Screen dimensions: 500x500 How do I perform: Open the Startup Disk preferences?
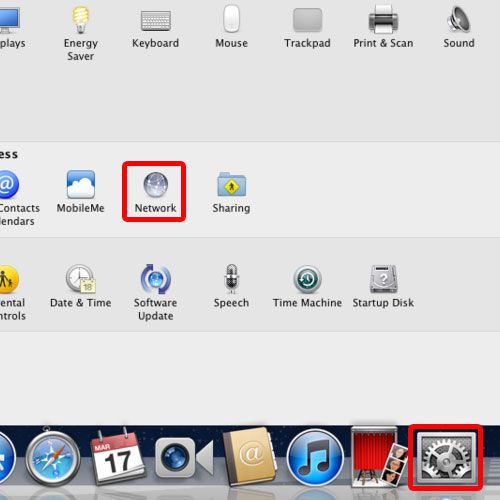point(383,287)
